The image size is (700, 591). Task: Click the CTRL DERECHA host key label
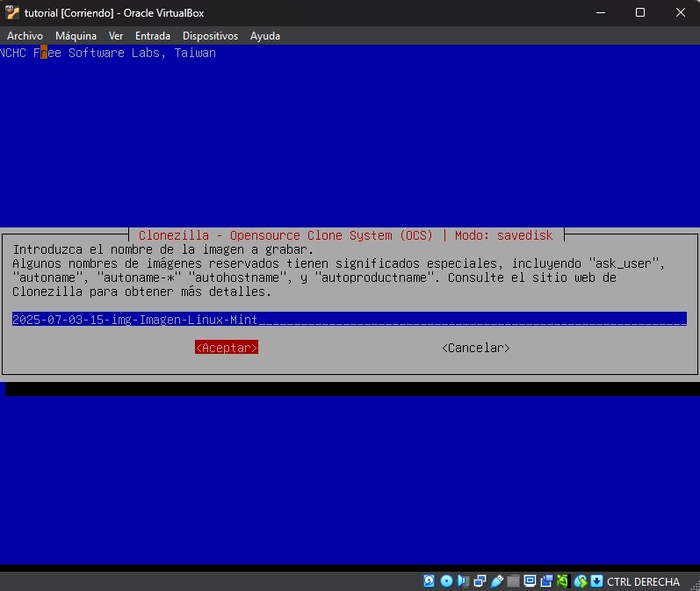(x=643, y=581)
